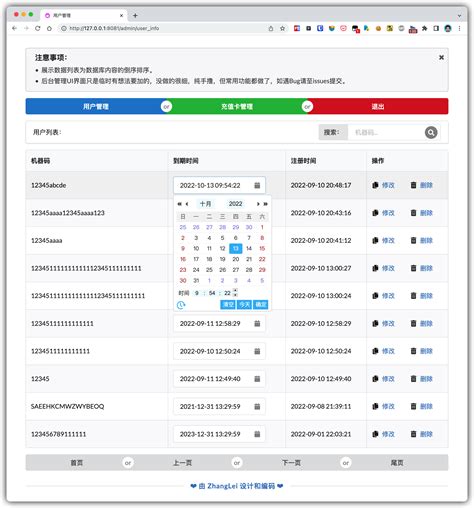Dismiss the 注意事项 notice with X
This screenshot has height=508, width=474.
point(441,57)
